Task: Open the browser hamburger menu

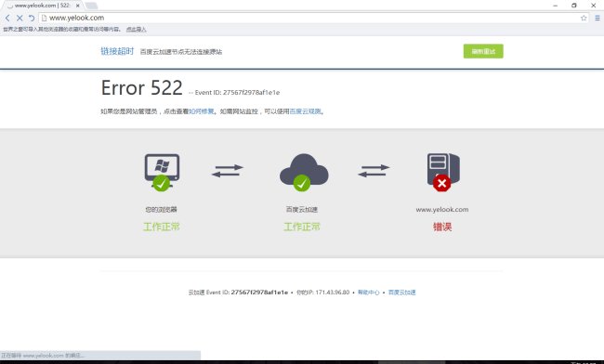Action: pos(597,18)
